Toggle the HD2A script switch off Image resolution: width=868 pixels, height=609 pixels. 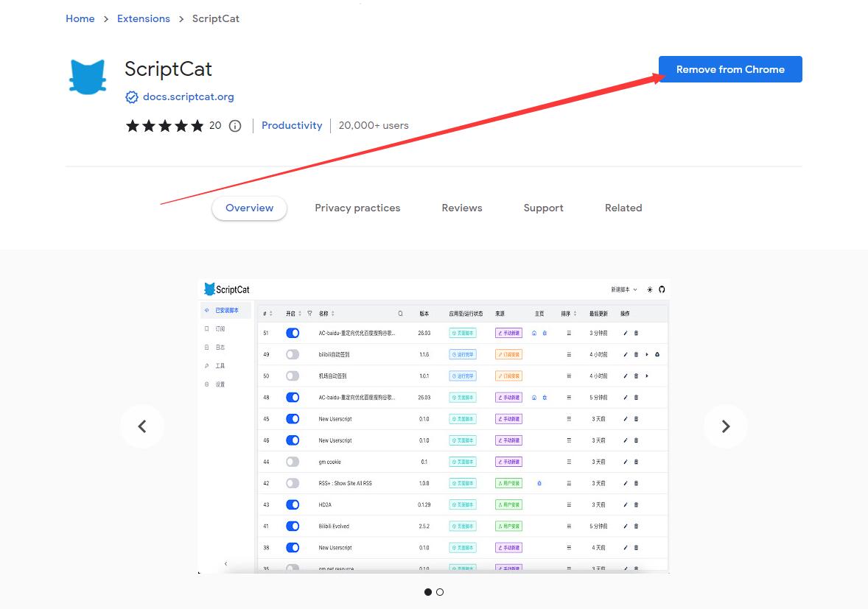[x=293, y=505]
